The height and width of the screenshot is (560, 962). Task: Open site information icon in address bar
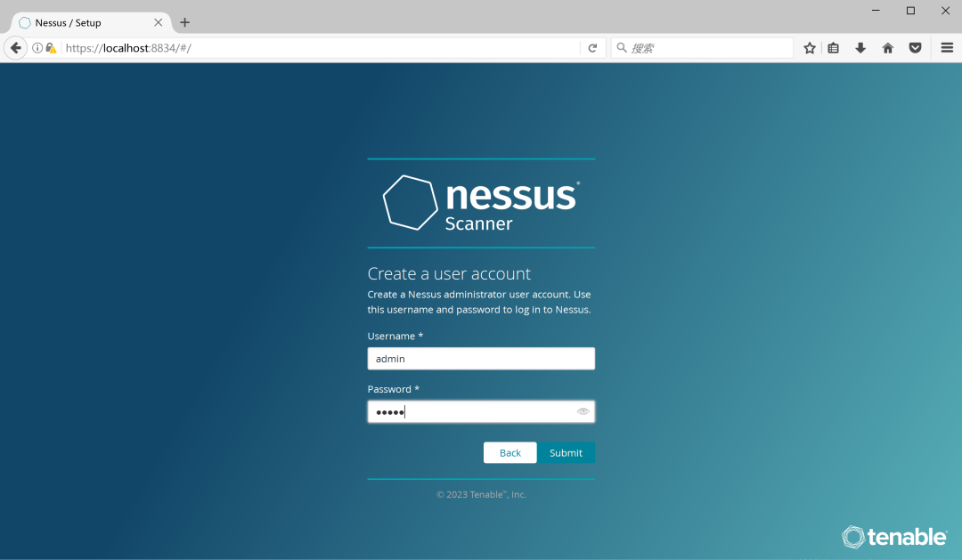coord(37,48)
